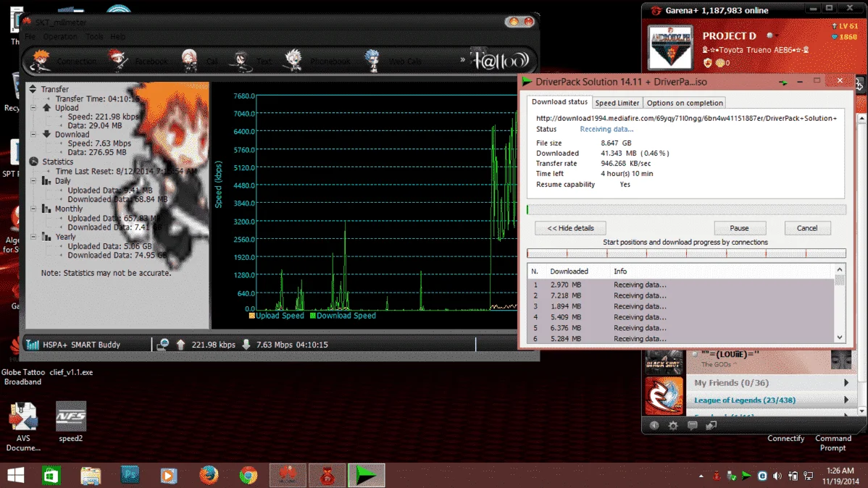This screenshot has width=868, height=488.
Task: Switch to the Download status tab
Action: point(559,102)
